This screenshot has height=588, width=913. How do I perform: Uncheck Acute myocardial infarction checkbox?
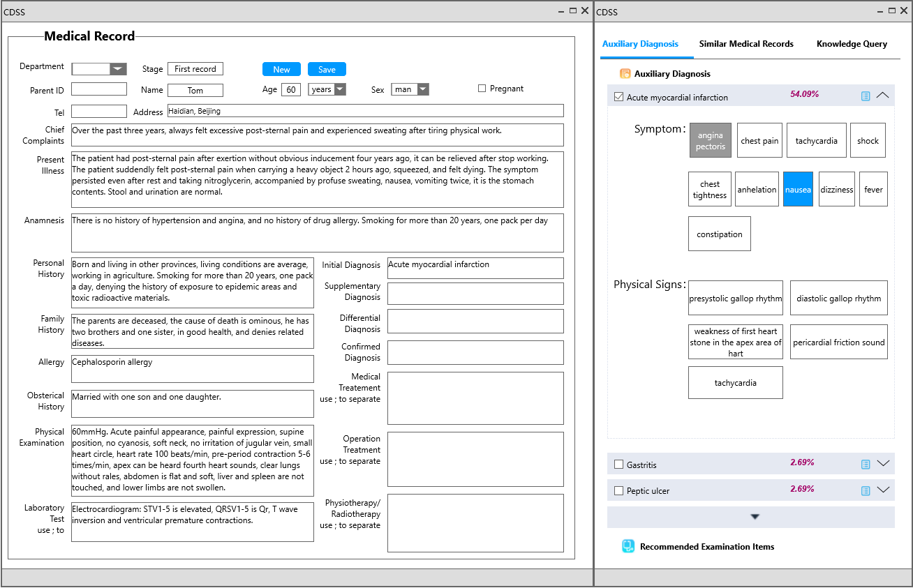pos(618,97)
